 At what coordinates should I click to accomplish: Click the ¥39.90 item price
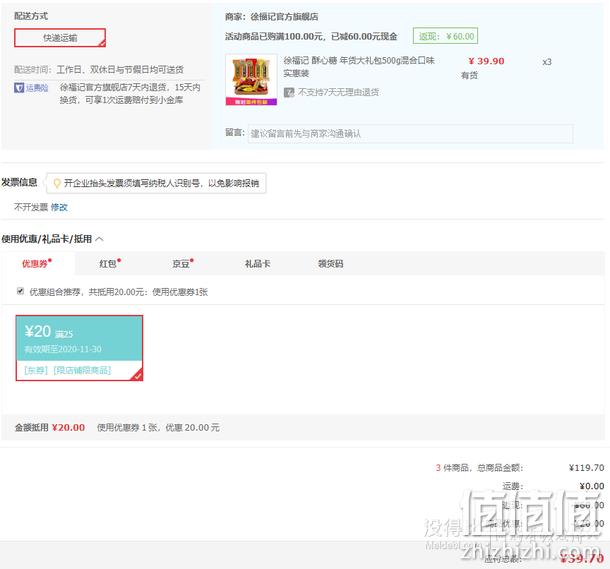[x=486, y=61]
